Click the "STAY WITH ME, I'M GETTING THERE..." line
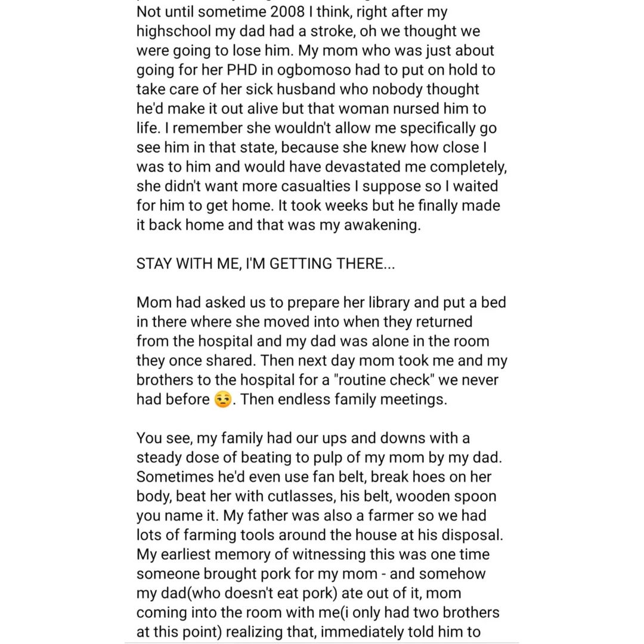Viewport: 644px width, 644px height. pos(265,264)
